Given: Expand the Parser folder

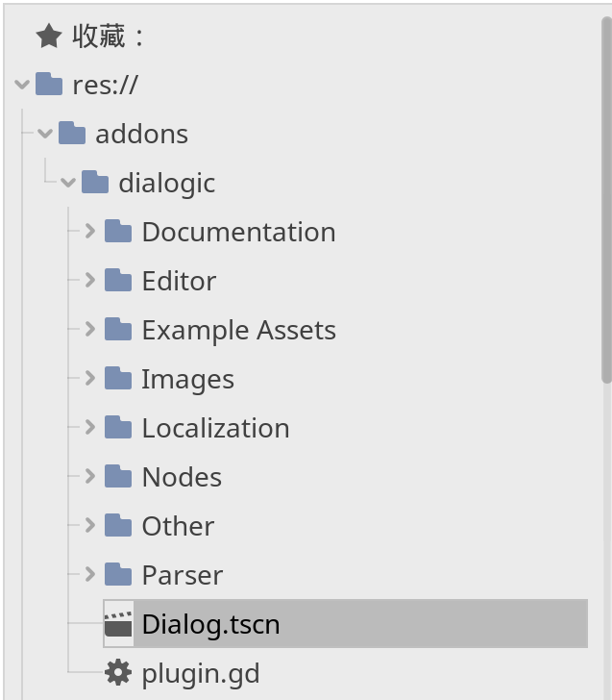Looking at the screenshot, I should click(90, 575).
